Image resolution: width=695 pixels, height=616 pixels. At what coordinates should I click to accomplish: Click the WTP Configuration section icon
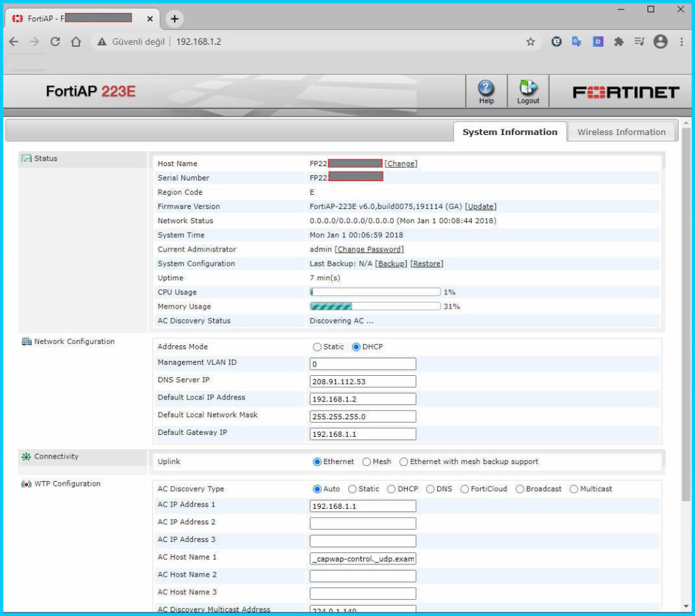point(26,484)
